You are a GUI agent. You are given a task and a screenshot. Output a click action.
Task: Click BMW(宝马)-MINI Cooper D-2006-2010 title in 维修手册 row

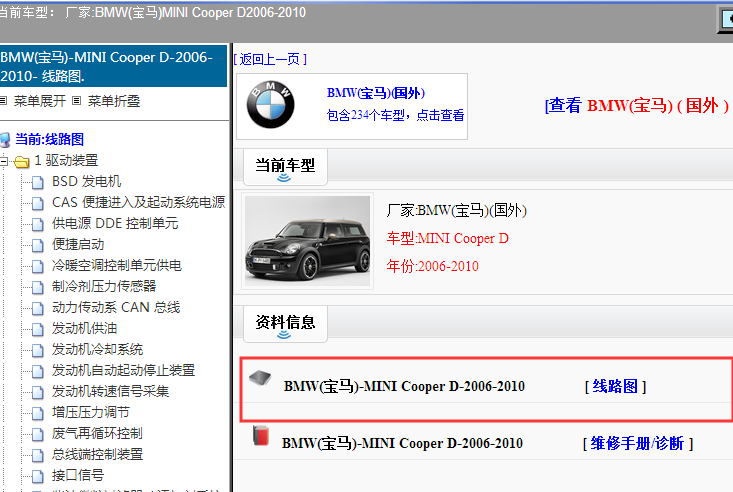pyautogui.click(x=402, y=443)
